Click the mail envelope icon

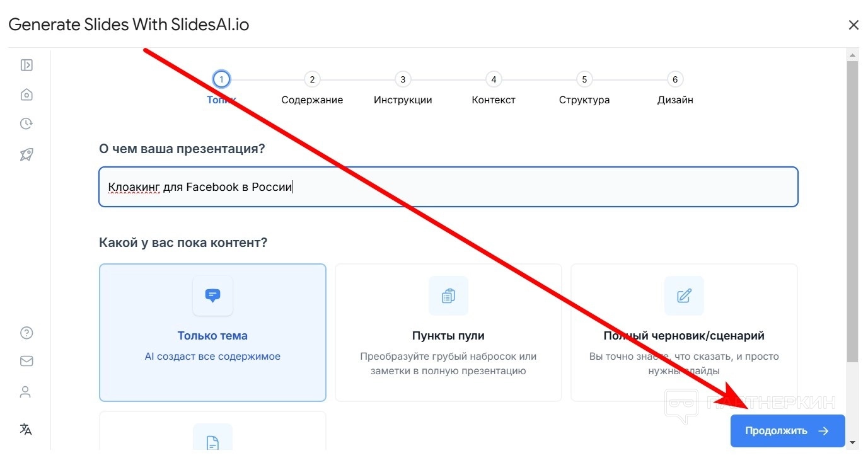[26, 361]
